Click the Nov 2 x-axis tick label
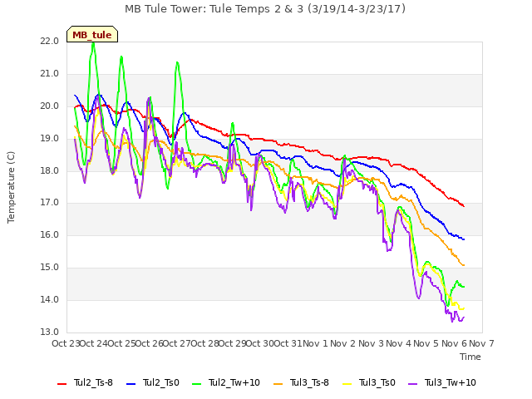The image size is (532, 399). pyautogui.click(x=343, y=343)
